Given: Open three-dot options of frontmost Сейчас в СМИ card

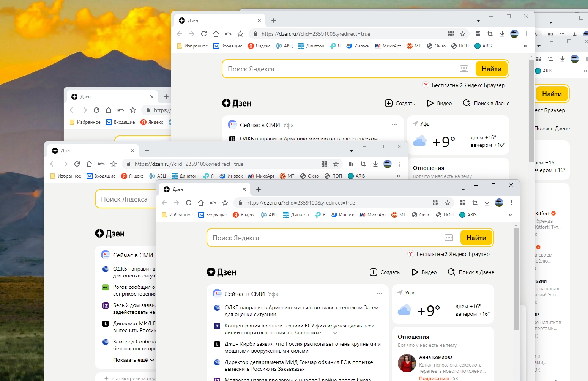Looking at the screenshot, I should click(x=380, y=293).
